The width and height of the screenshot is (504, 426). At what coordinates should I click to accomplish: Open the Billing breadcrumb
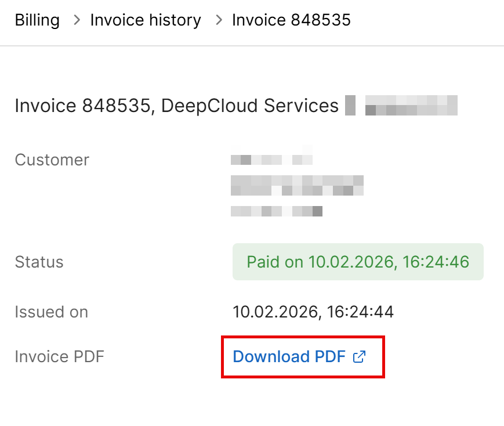coord(37,20)
